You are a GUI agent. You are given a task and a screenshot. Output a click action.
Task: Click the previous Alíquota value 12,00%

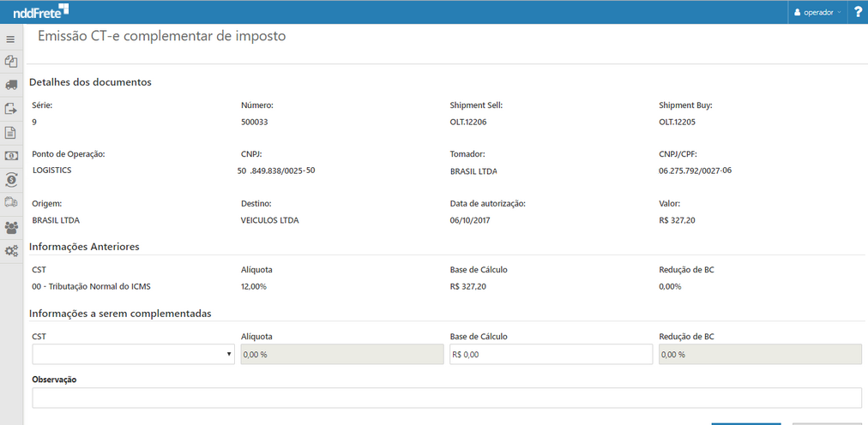[x=254, y=286]
